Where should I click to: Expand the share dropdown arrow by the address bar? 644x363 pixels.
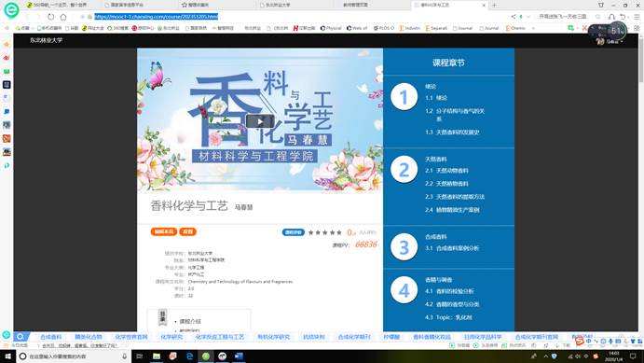(x=528, y=17)
